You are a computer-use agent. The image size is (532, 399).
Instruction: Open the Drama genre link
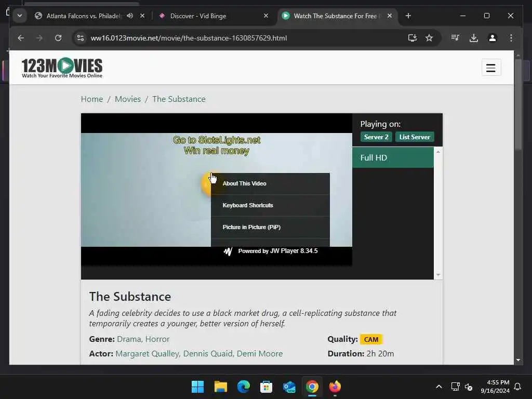click(129, 339)
